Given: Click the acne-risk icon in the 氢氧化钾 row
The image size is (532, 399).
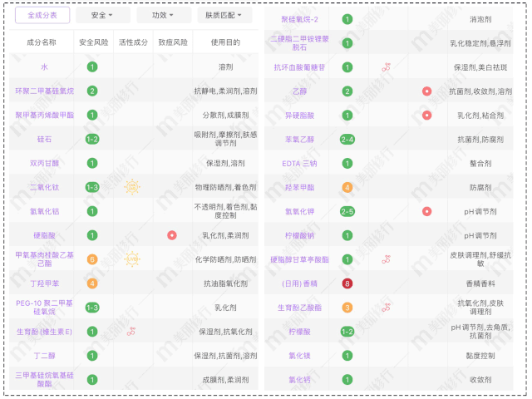Looking at the screenshot, I should 426,211.
